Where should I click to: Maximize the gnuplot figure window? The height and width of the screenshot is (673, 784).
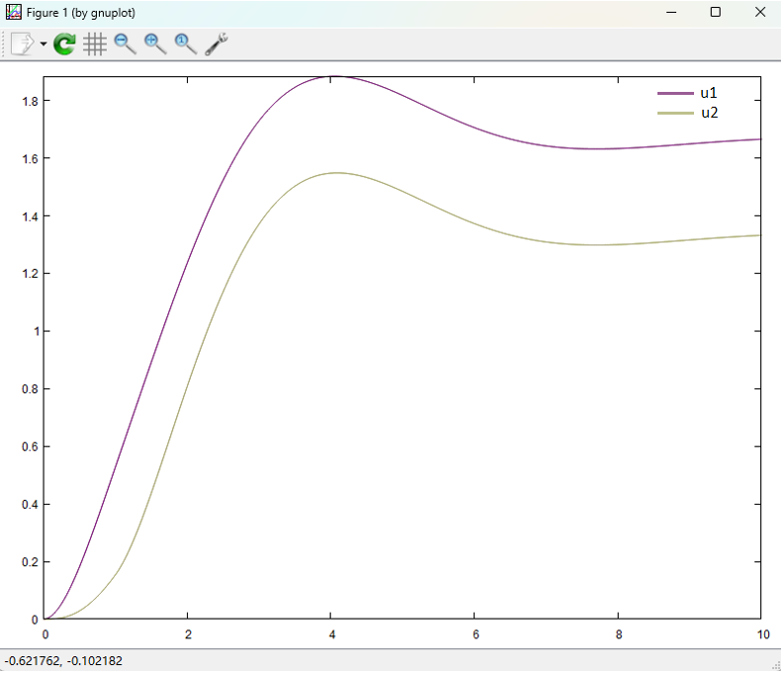715,13
